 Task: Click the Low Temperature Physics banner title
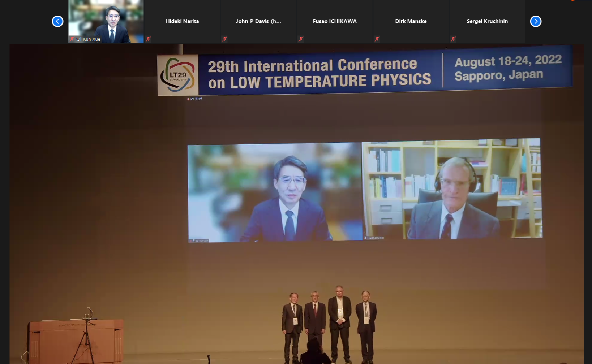click(319, 73)
